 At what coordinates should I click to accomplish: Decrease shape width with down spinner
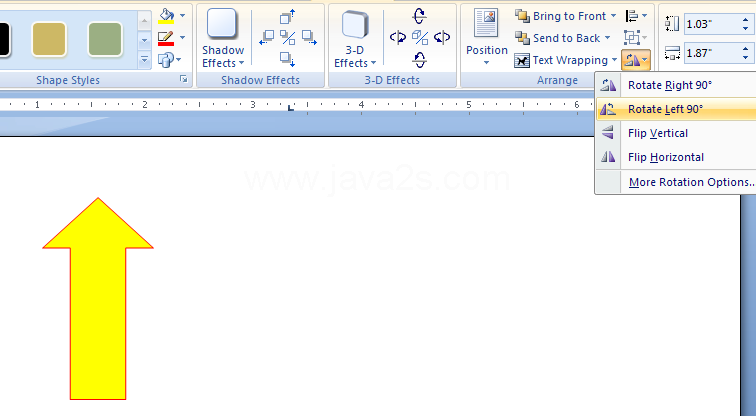(x=746, y=58)
